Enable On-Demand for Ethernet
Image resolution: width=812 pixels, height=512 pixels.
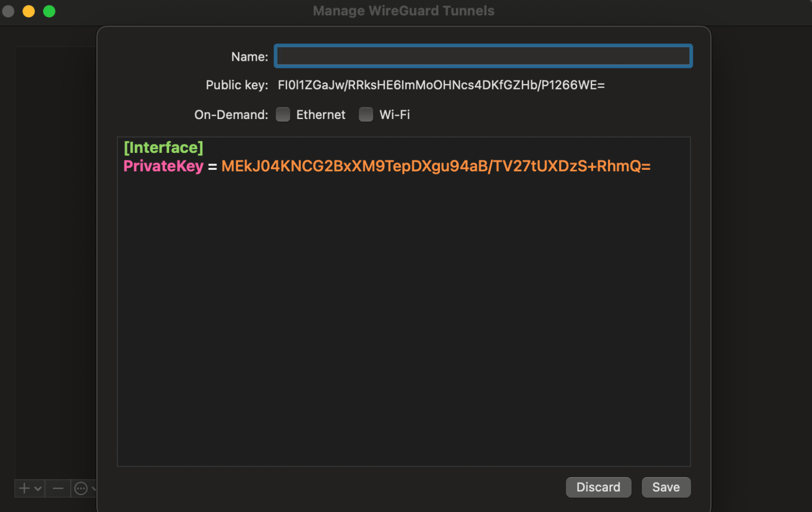(x=283, y=114)
